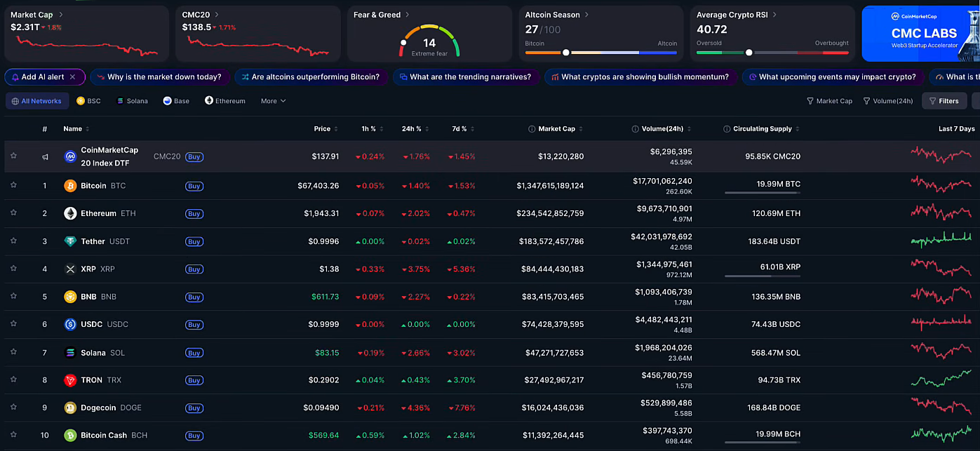Click the CoinMarketCap logo on the CMC LABS banner
The height and width of the screenshot is (451, 980).
tap(896, 15)
